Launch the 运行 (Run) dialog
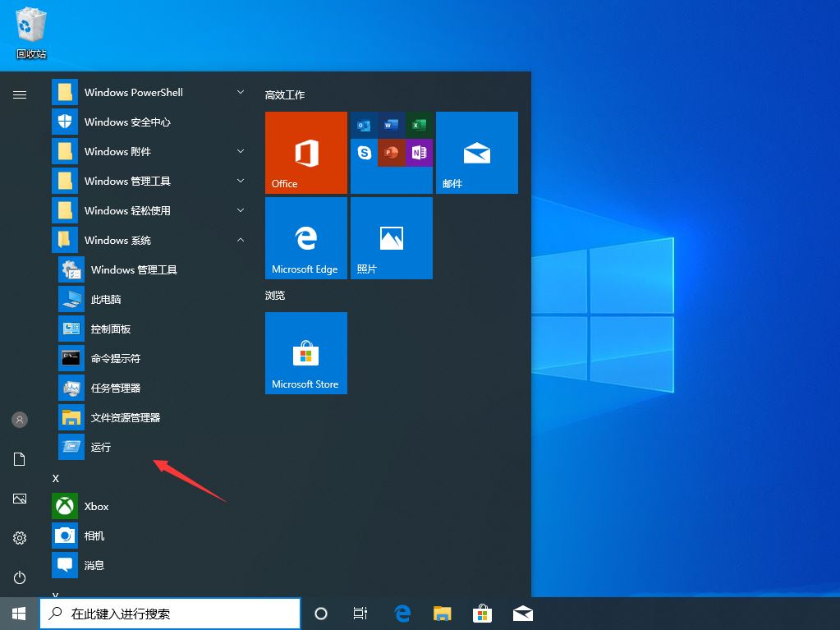This screenshot has height=630, width=840. point(100,447)
